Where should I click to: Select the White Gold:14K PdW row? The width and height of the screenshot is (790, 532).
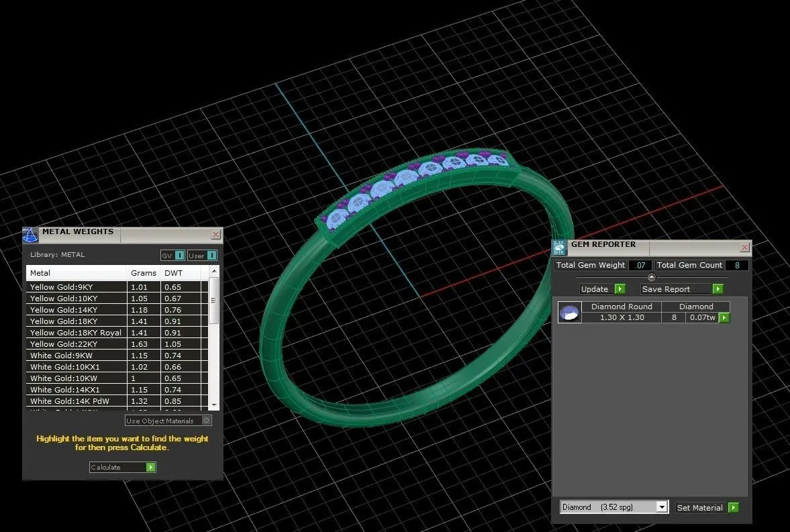click(117, 401)
